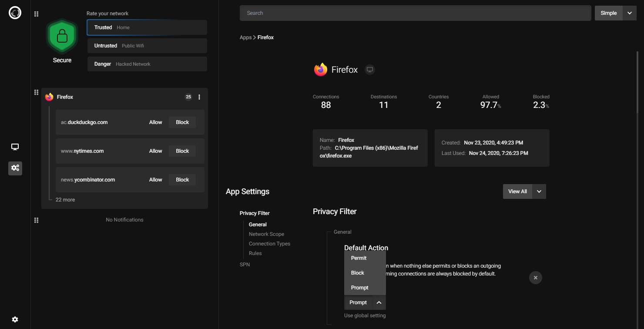Expand the Simple mode dropdown arrow
This screenshot has width=644, height=329.
[629, 13]
